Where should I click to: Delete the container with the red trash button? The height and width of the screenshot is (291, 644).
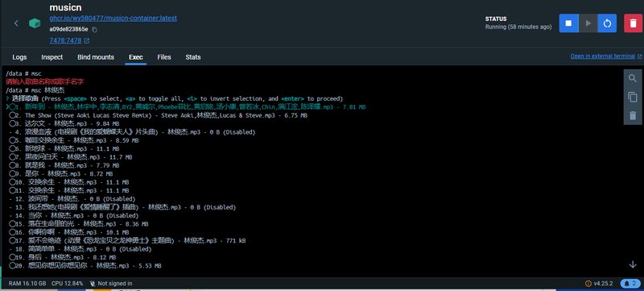point(633,23)
